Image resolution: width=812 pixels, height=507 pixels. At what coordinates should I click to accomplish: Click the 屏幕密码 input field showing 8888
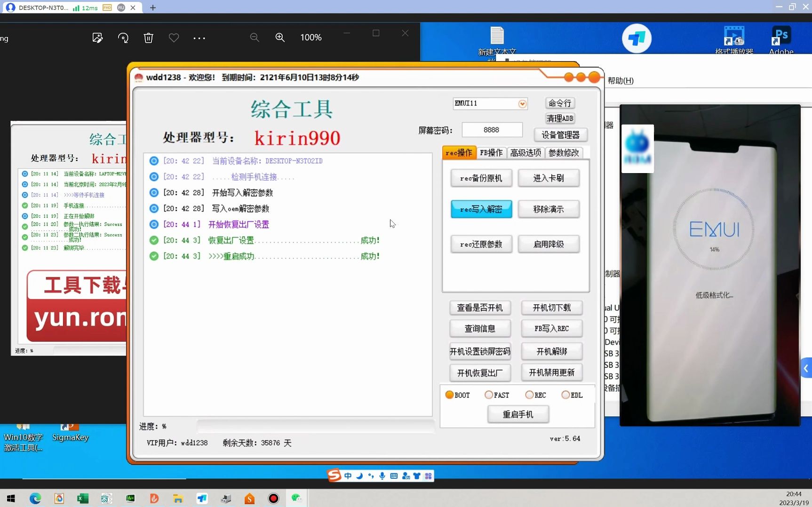pos(492,130)
